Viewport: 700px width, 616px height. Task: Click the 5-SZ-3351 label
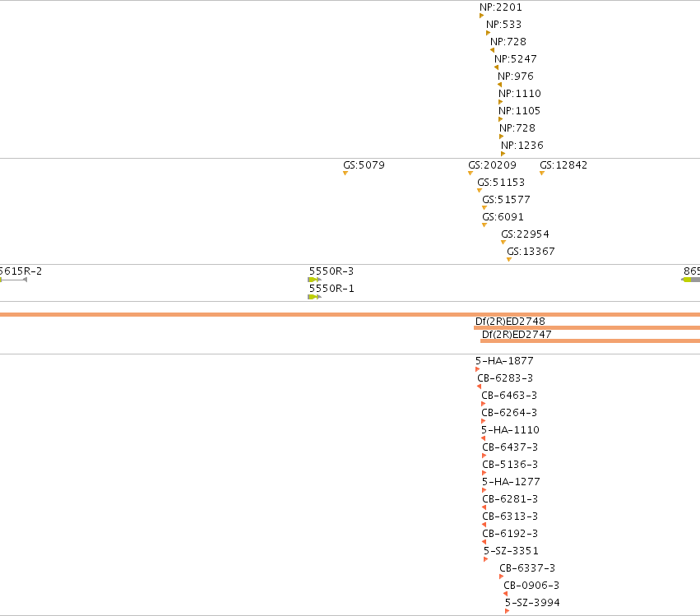point(511,551)
